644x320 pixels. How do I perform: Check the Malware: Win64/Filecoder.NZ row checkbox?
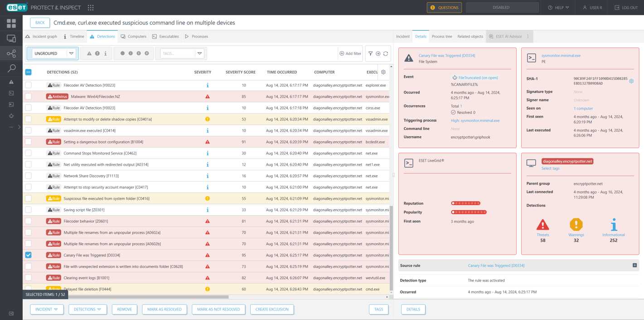28,96
